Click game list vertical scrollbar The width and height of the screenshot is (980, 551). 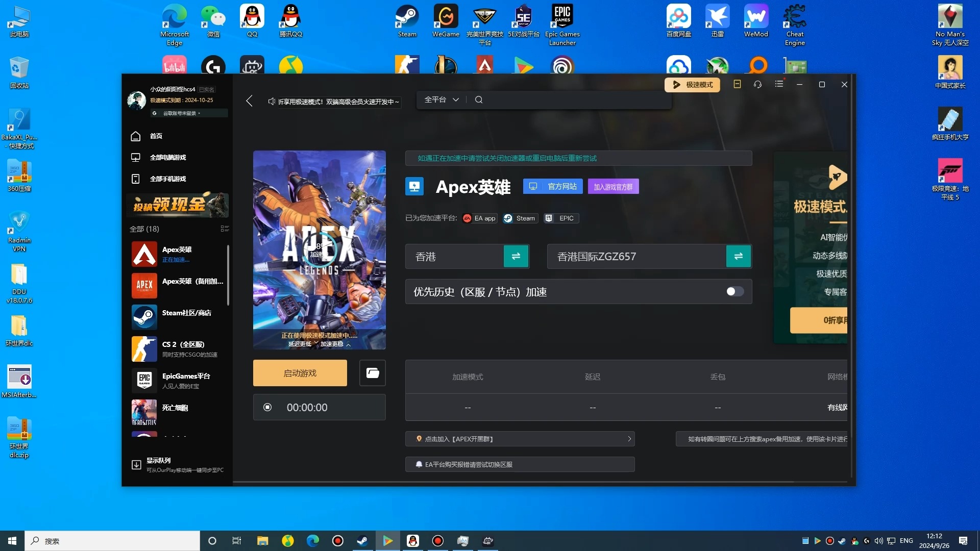point(228,275)
